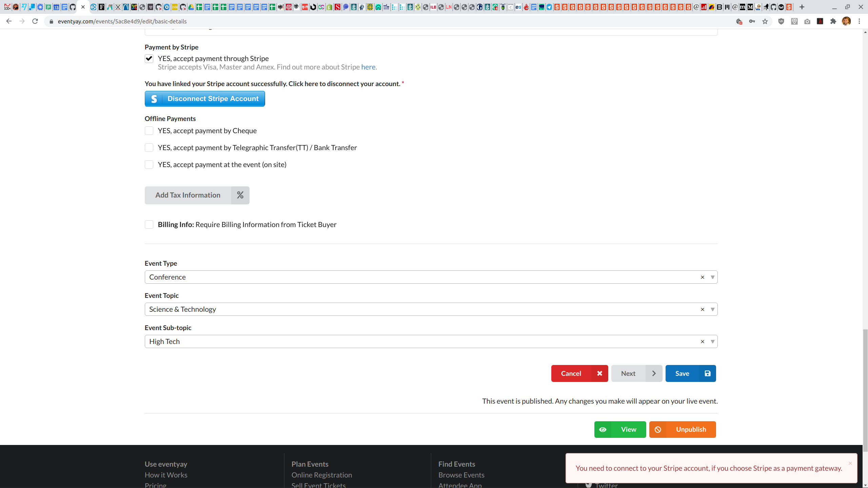This screenshot has height=488, width=868.
Task: Clear the High Tech sub-topic selection
Action: pos(703,342)
